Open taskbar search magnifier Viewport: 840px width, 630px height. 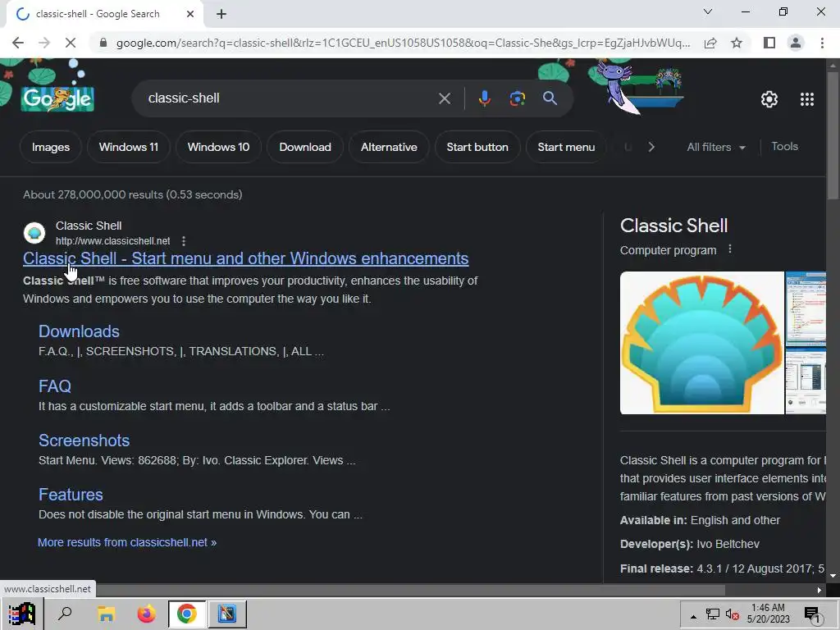(x=65, y=614)
